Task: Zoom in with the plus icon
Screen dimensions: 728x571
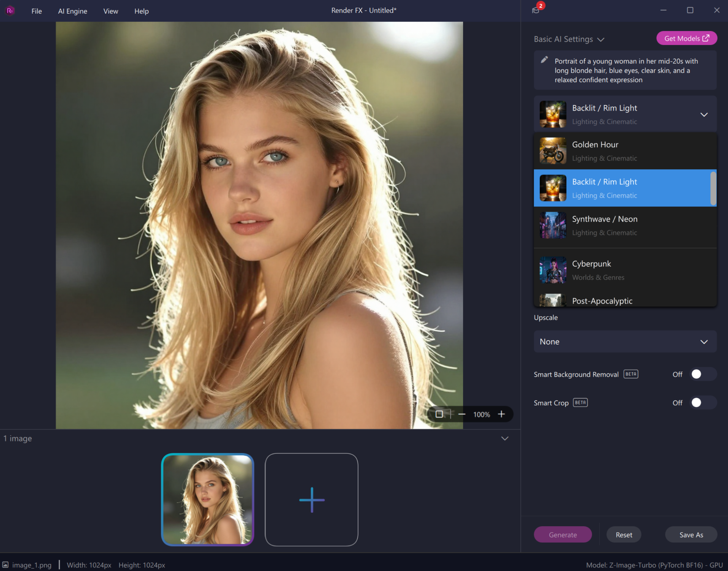Action: click(x=501, y=414)
